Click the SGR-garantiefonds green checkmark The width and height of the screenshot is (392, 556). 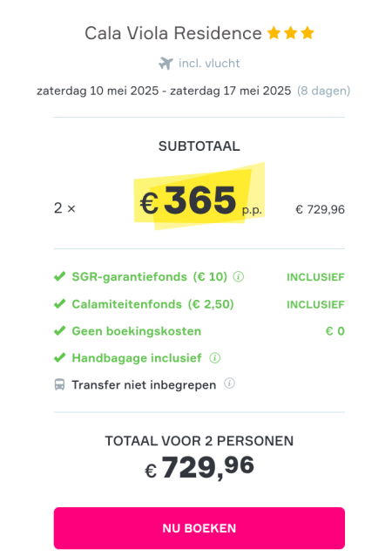[59, 276]
